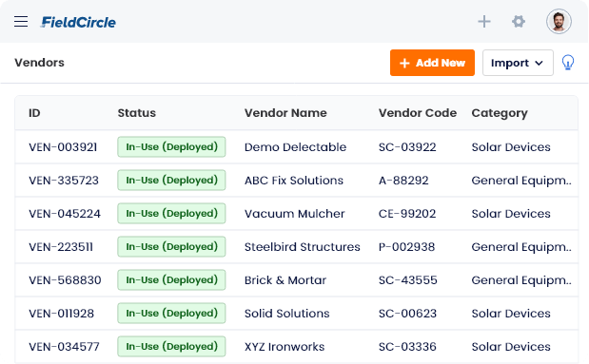
Task: Click Solar Devices category in Solid Solutions row
Action: [511, 314]
